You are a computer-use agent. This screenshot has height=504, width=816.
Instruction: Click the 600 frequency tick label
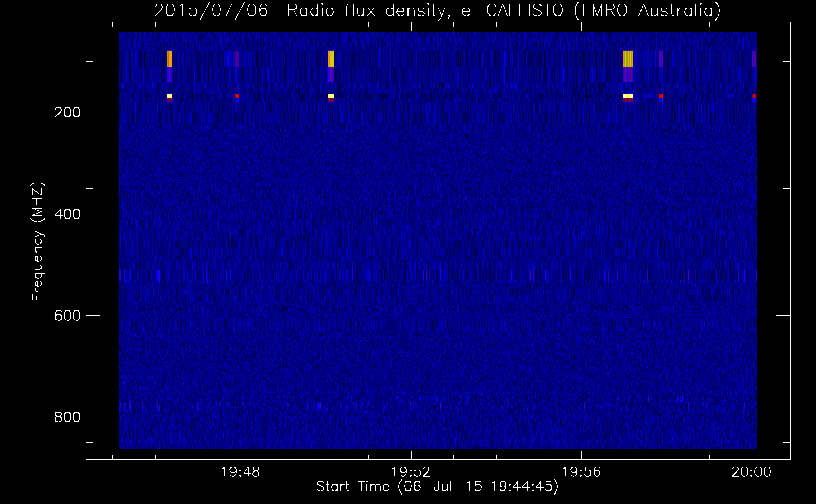pos(68,316)
